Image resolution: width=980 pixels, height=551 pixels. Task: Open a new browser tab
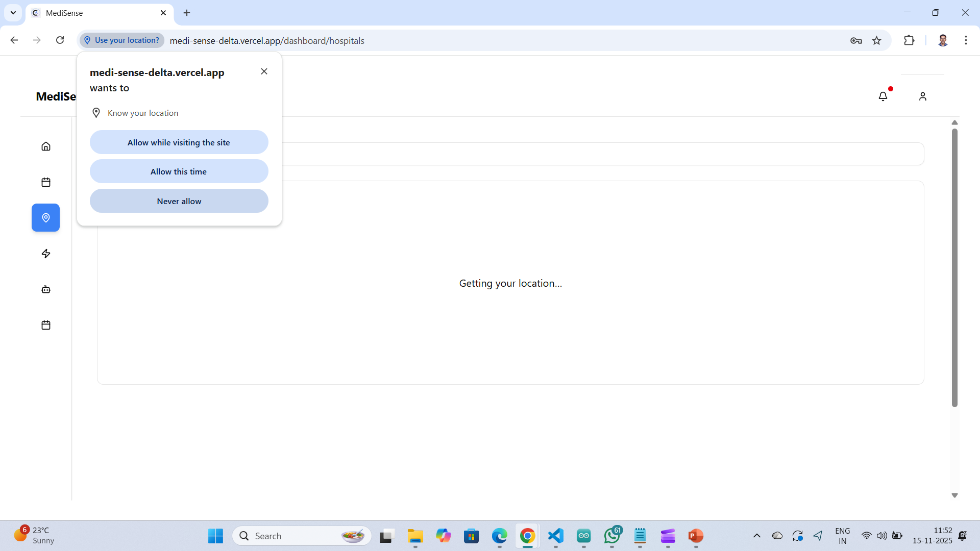click(187, 13)
